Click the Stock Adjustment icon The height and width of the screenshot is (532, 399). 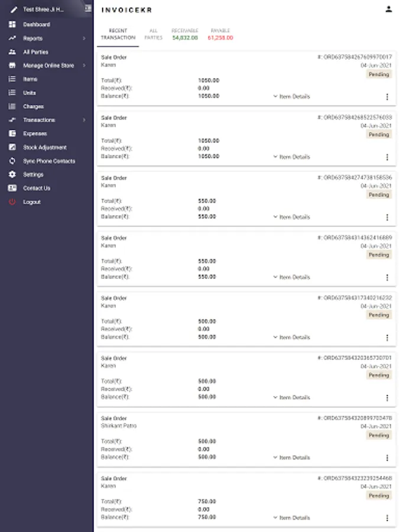(12, 147)
